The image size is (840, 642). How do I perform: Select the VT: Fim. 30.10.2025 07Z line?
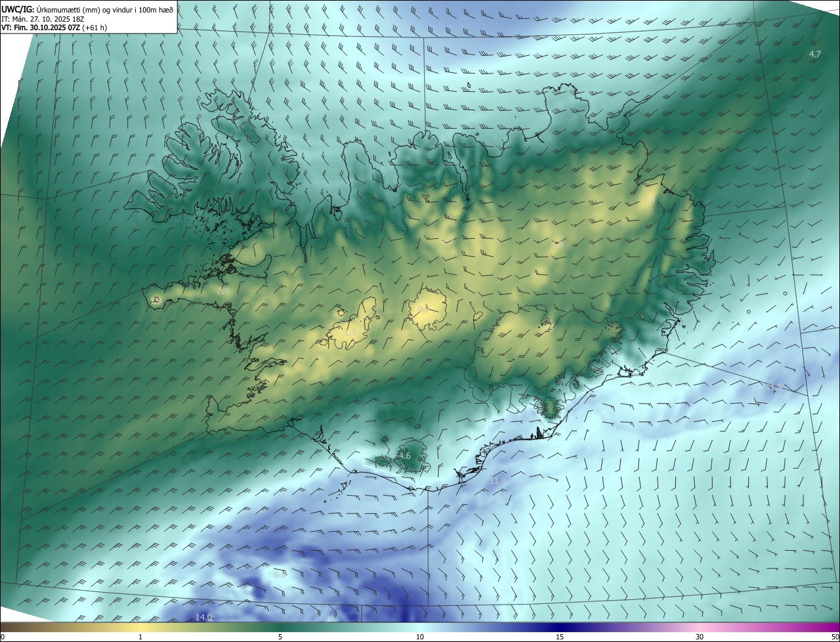click(x=54, y=28)
